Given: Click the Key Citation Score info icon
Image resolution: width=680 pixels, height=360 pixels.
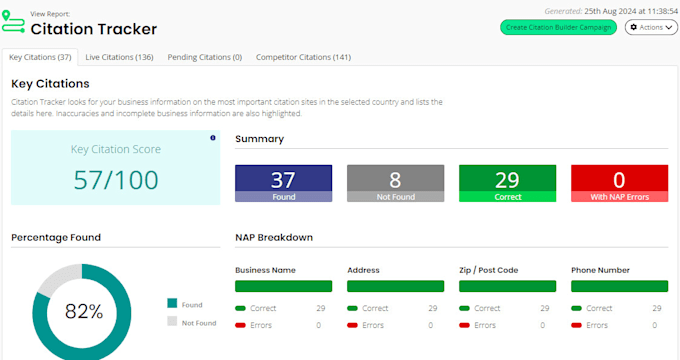Looking at the screenshot, I should pyautogui.click(x=212, y=138).
